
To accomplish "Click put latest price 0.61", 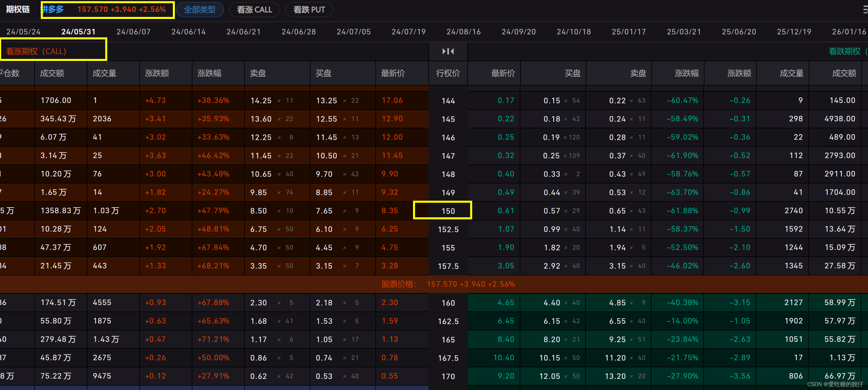I will (506, 211).
